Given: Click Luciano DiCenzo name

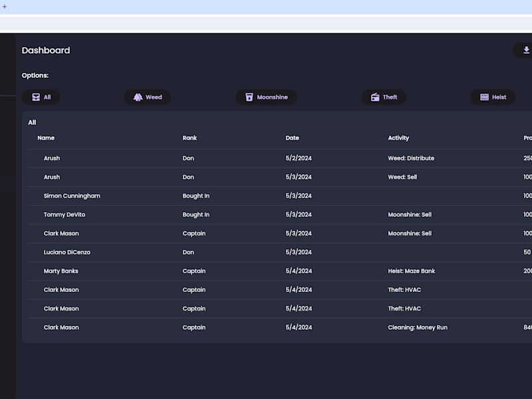Looking at the screenshot, I should click(67, 252).
